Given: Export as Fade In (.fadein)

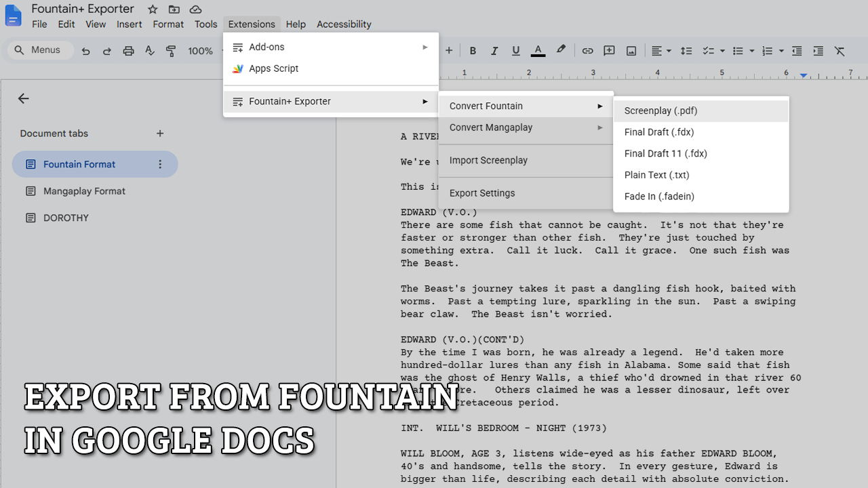Looking at the screenshot, I should pos(701,197).
